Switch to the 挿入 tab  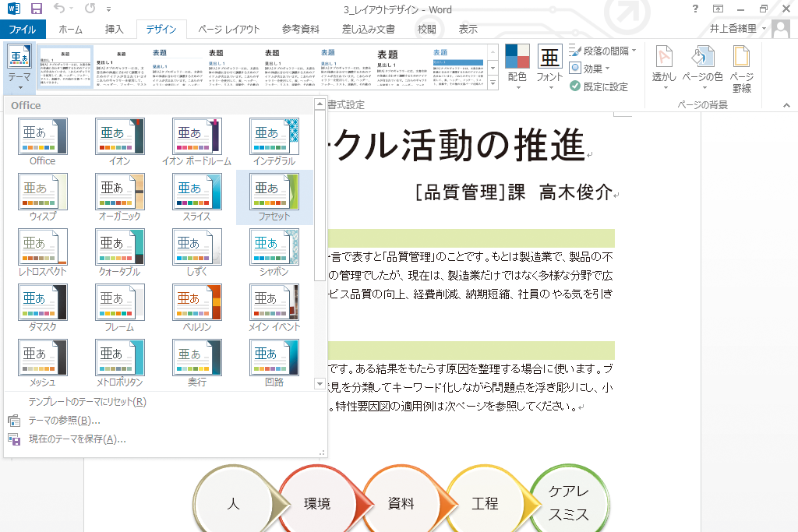pyautogui.click(x=114, y=30)
